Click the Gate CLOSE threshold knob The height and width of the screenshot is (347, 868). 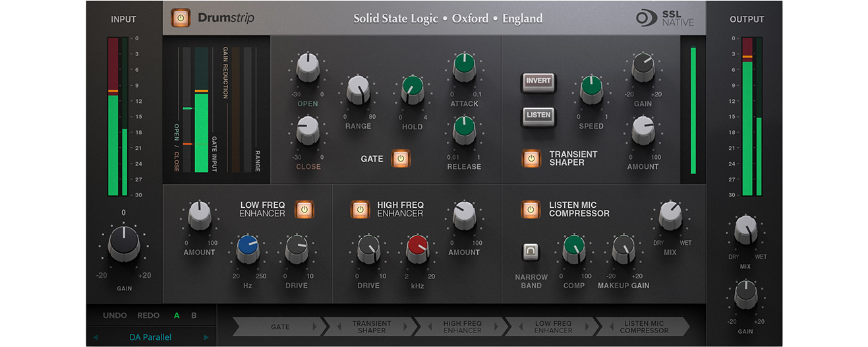[308, 130]
